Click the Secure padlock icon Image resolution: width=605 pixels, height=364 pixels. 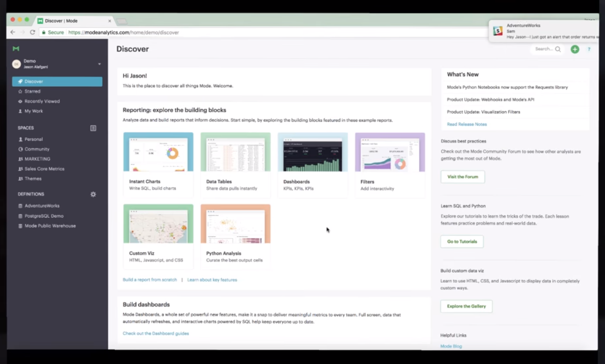tap(44, 32)
